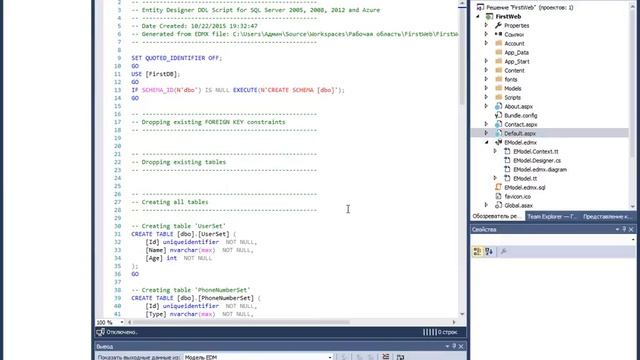The width and height of the screenshot is (640, 360).
Task: Click the editor scroll down arrow
Action: [x=462, y=314]
